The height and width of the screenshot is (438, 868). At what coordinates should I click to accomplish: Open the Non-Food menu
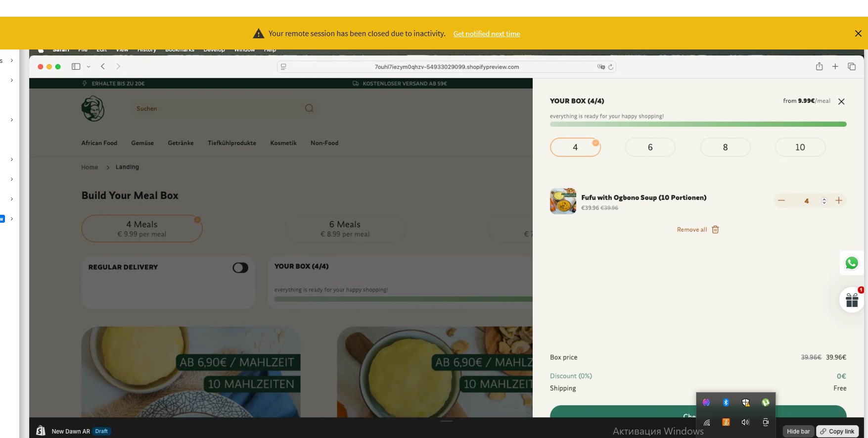coord(324,143)
